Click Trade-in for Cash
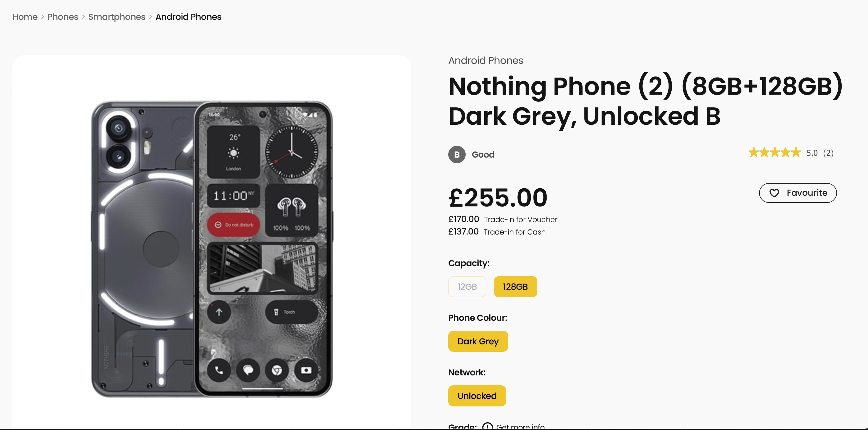The image size is (868, 430). (514, 232)
